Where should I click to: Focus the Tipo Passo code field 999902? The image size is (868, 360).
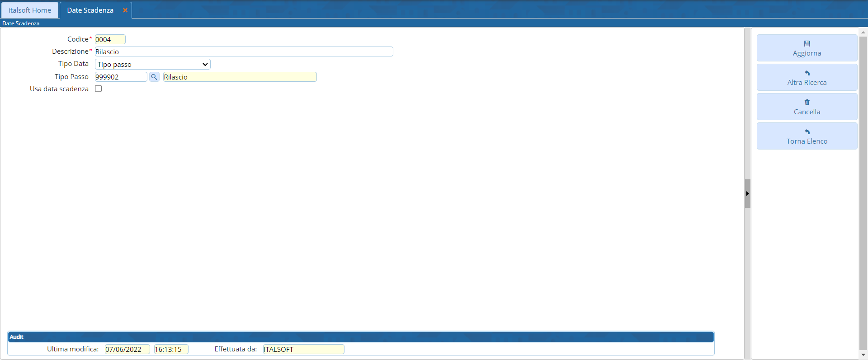pos(121,77)
